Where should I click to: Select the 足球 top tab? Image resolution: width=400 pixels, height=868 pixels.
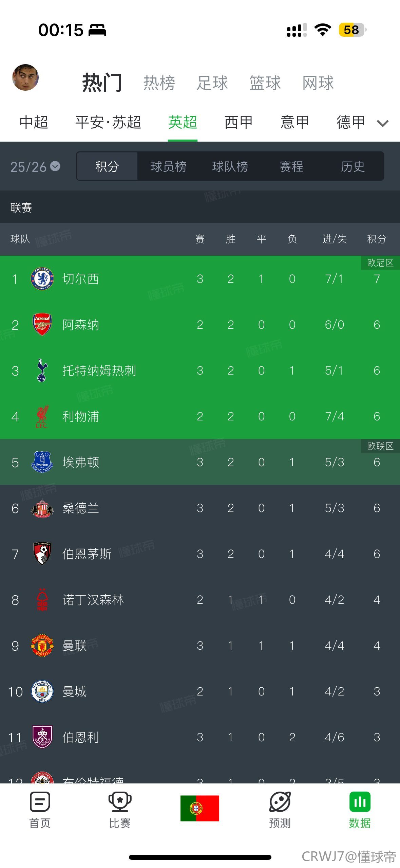212,83
